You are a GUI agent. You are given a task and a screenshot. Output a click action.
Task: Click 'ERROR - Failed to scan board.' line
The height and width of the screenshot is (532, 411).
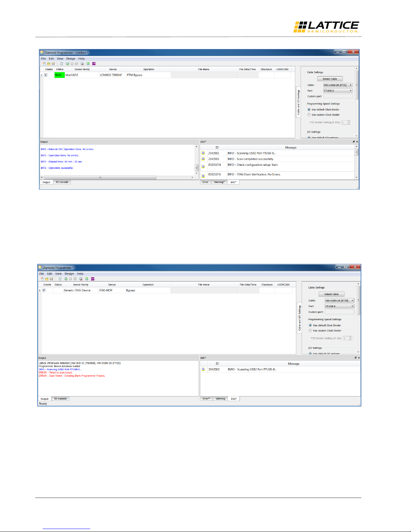tap(56, 373)
